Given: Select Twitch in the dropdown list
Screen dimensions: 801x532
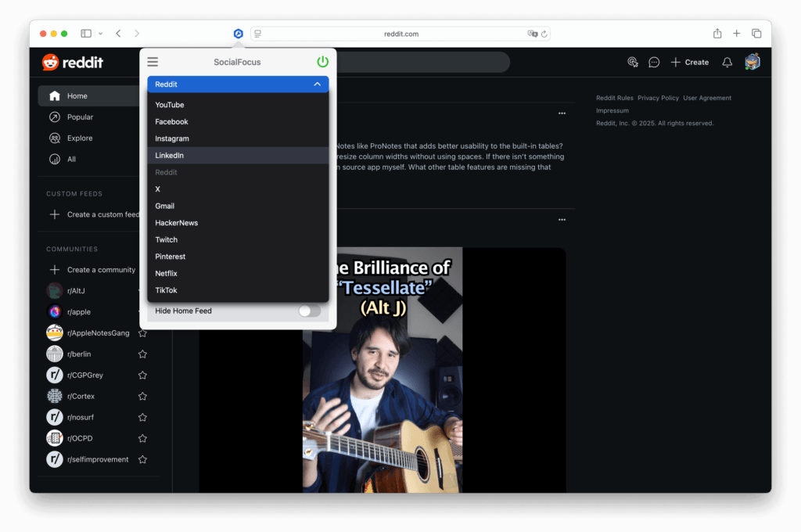Looking at the screenshot, I should (x=238, y=239).
